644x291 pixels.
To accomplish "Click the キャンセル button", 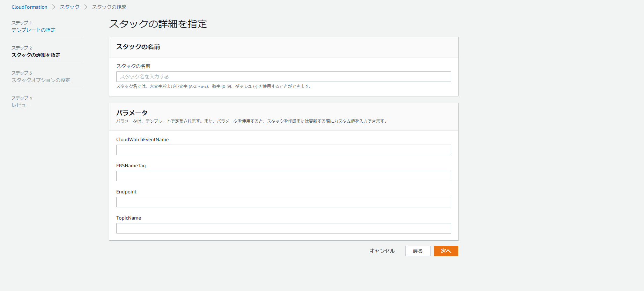I will pos(382,251).
